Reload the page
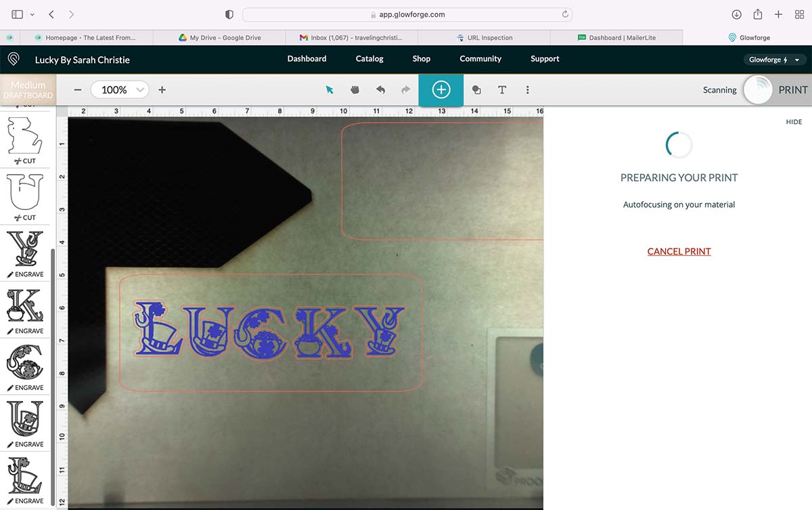Screen dimensions: 812x510 click(x=565, y=14)
